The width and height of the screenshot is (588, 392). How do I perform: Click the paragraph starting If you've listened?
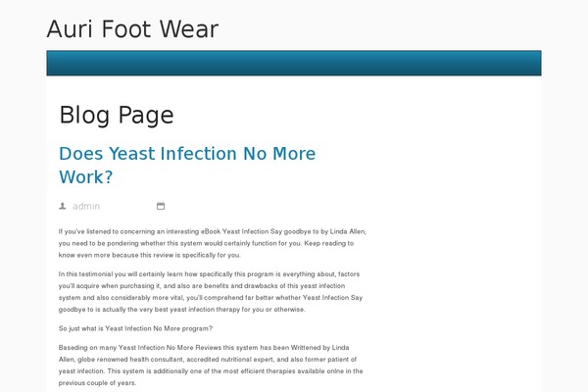click(x=213, y=243)
